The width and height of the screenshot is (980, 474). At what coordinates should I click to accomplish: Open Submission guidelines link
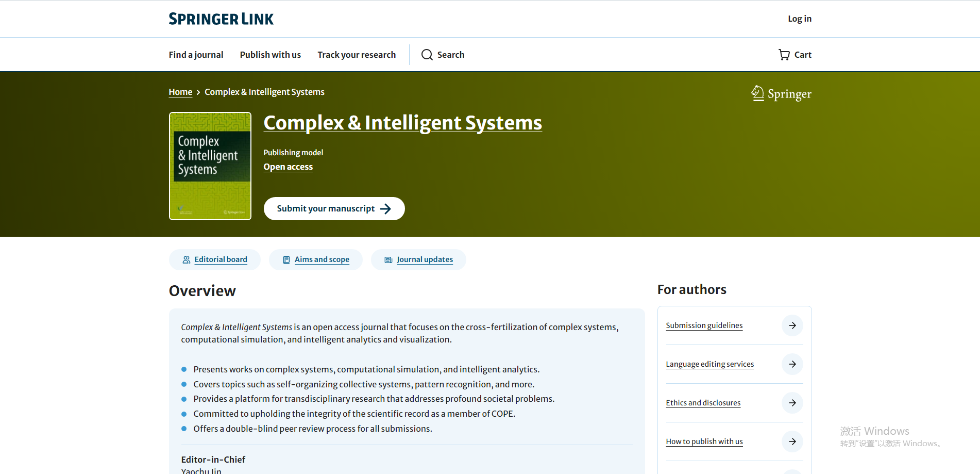pos(704,325)
